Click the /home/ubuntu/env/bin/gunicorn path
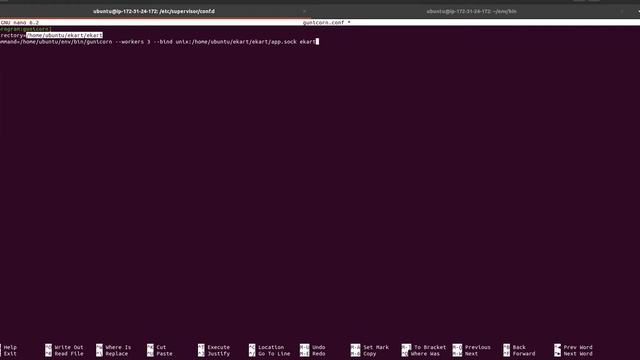Screen dimensions: 640x360 67,42
